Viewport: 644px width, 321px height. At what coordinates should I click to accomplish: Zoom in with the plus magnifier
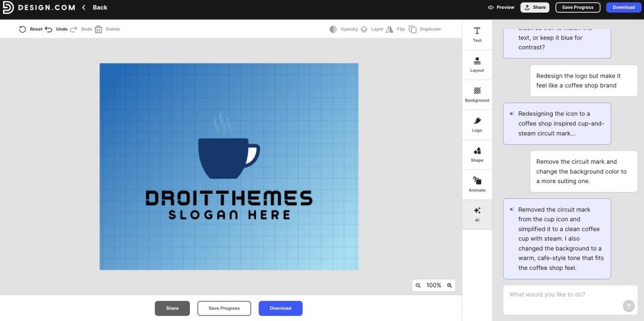tap(449, 285)
